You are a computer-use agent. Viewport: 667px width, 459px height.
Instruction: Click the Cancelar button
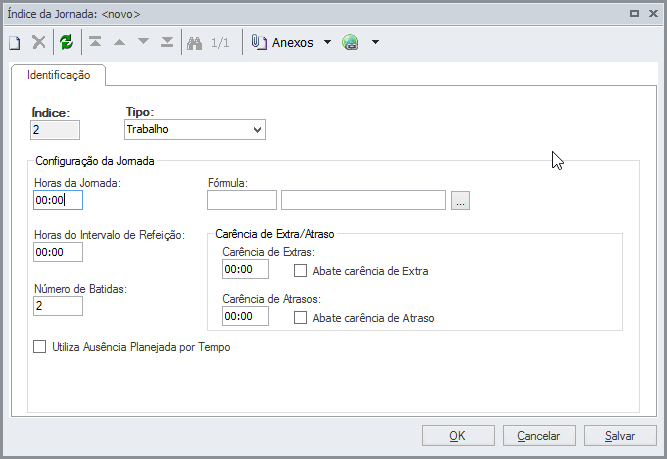click(x=539, y=436)
